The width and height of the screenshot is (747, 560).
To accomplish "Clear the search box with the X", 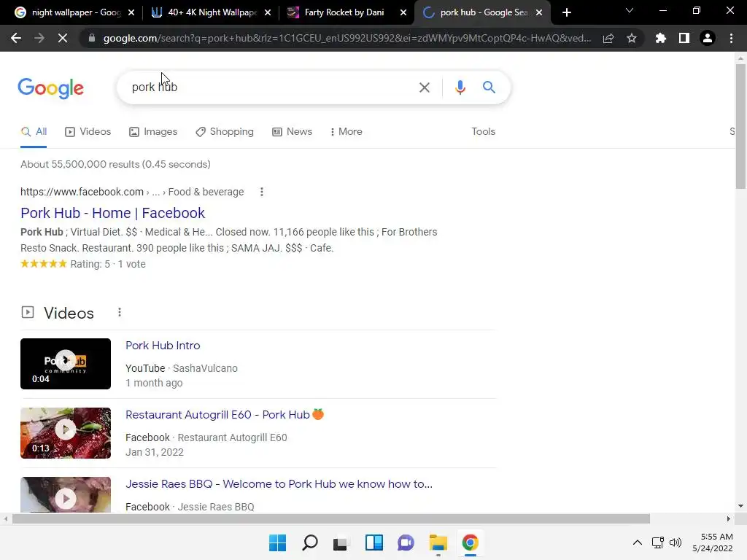I will (x=424, y=87).
